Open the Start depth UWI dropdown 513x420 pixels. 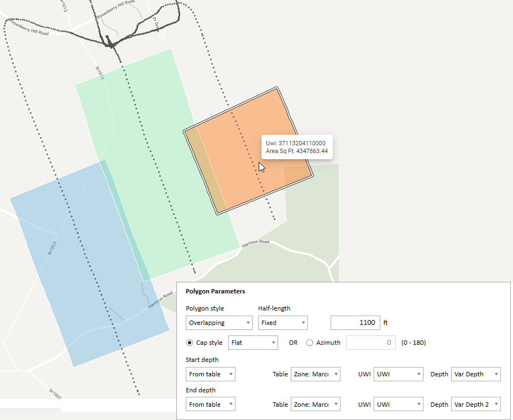[x=398, y=374]
